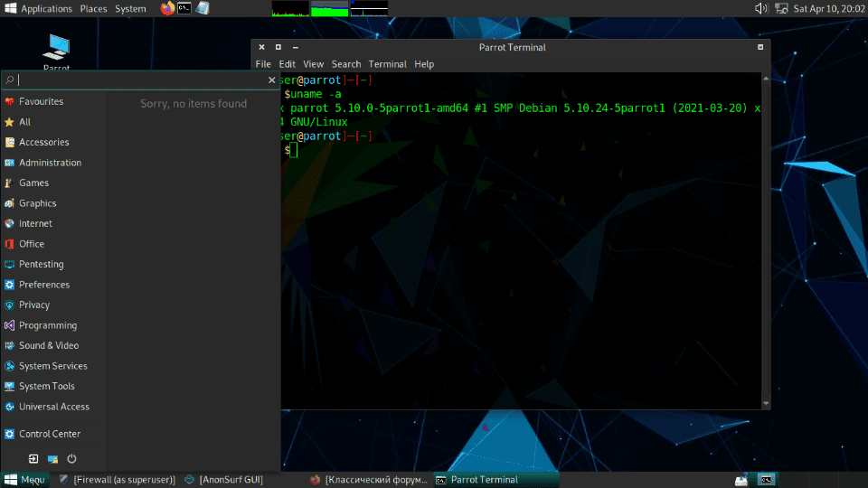The height and width of the screenshot is (488, 868).
Task: Open the Pentesting category
Action: tap(53, 265)
